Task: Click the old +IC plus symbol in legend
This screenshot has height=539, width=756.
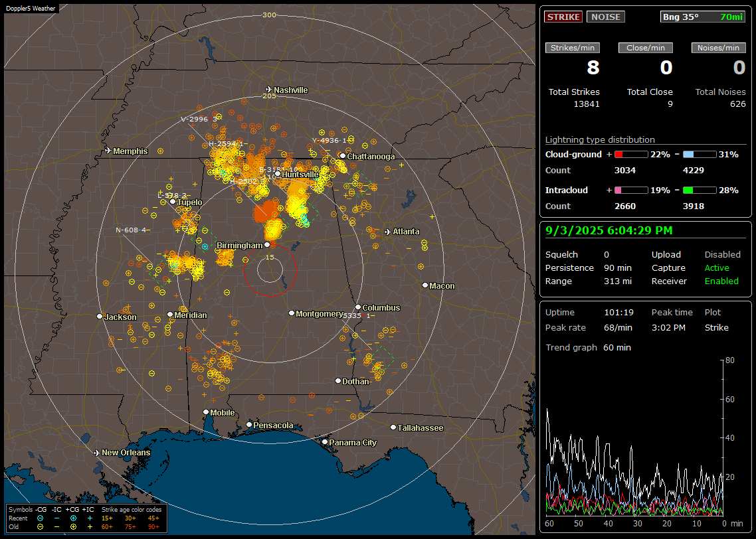Action: pyautogui.click(x=90, y=527)
